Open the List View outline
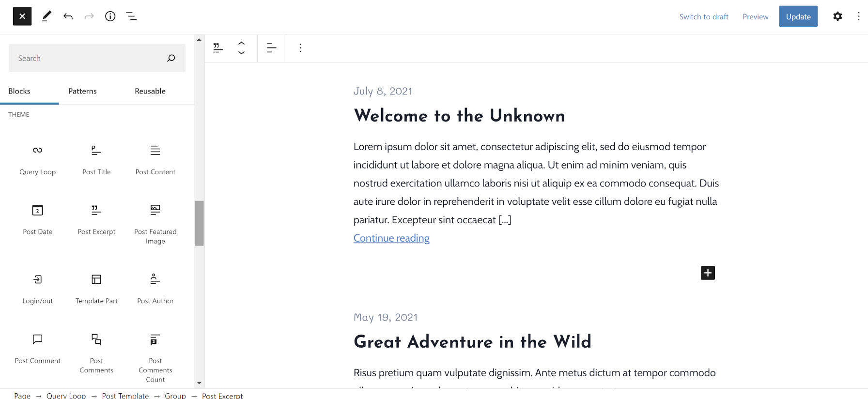Screen dimensions: 868x399 (131, 16)
